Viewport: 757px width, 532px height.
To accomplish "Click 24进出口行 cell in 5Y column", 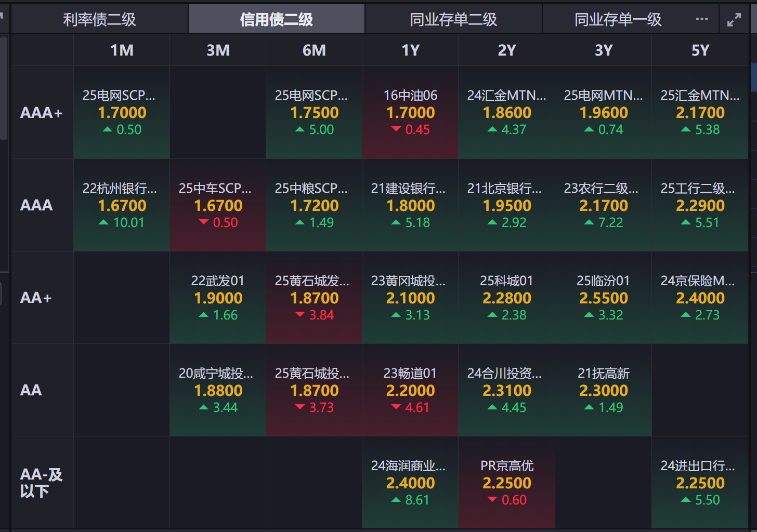I will pos(700,483).
